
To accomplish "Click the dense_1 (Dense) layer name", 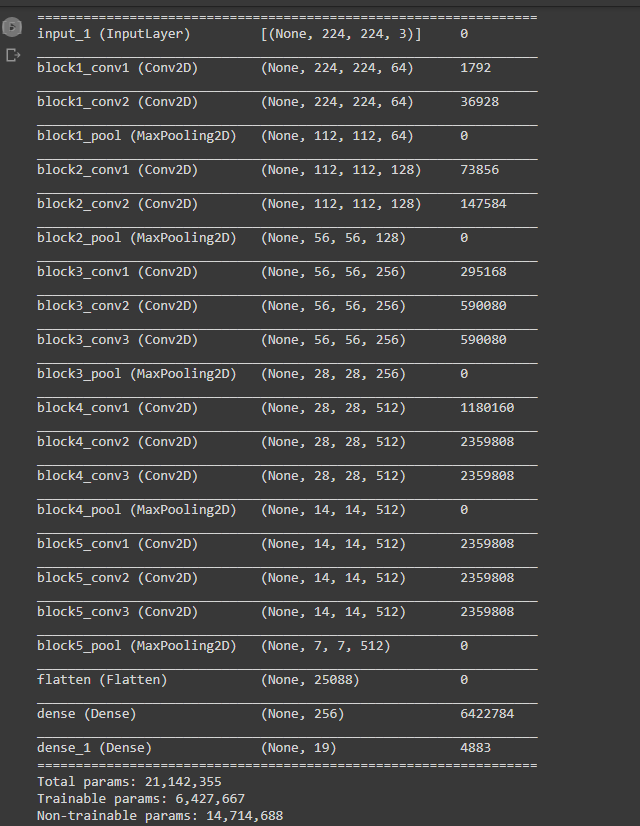I will pyautogui.click(x=94, y=748).
